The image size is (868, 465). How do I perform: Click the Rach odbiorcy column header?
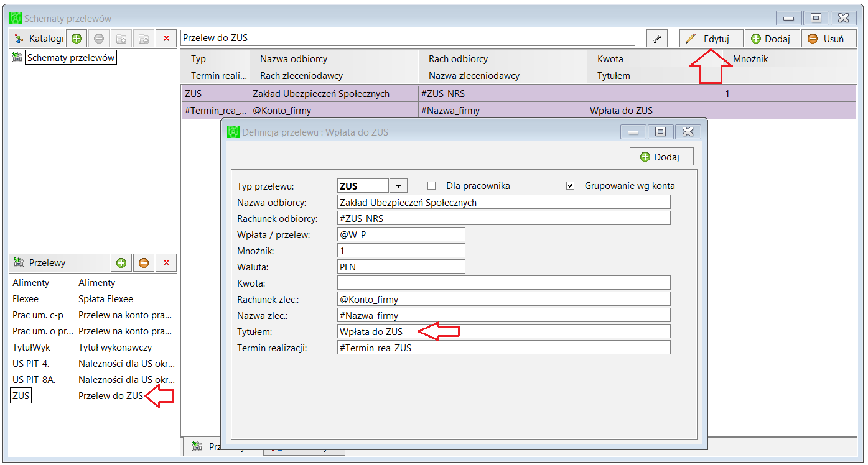[503, 59]
